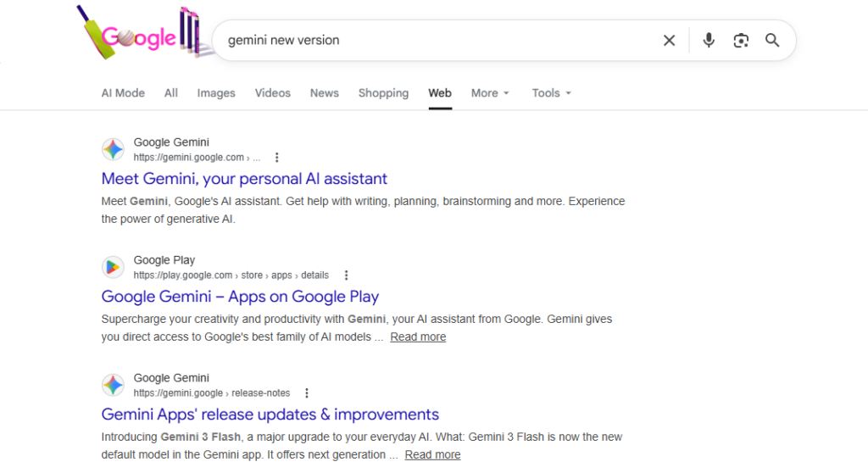Switch to News tab
The height and width of the screenshot is (473, 868).
tap(325, 93)
